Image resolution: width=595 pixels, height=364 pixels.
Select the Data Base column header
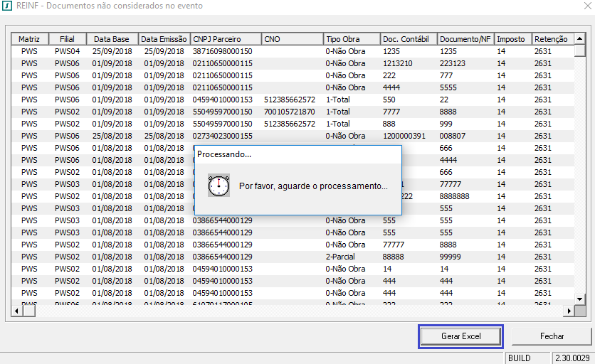coord(112,39)
